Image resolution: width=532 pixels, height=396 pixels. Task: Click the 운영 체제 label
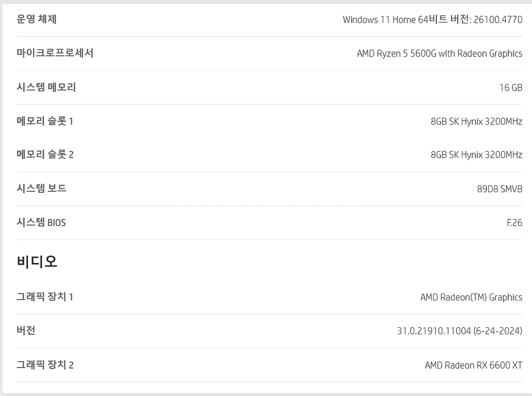pyautogui.click(x=36, y=19)
